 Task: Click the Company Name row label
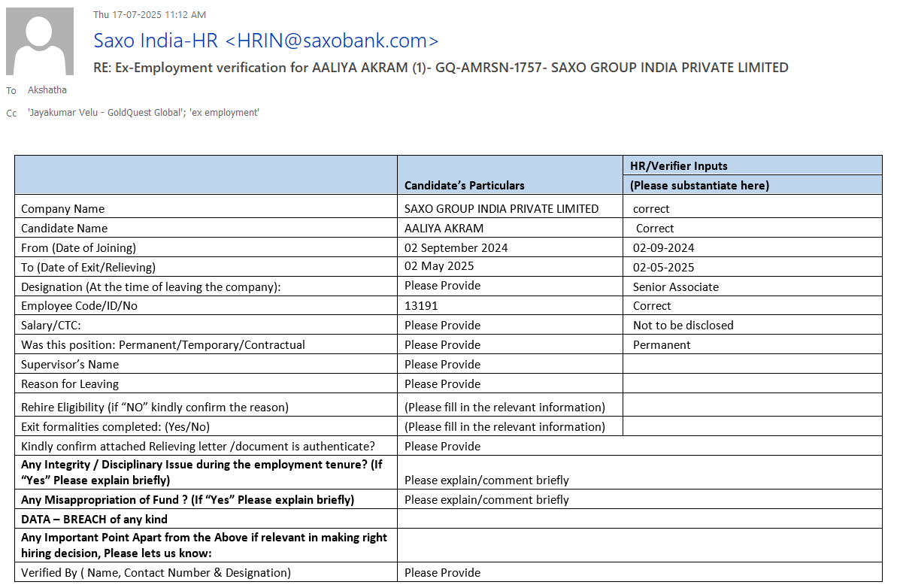click(x=62, y=209)
